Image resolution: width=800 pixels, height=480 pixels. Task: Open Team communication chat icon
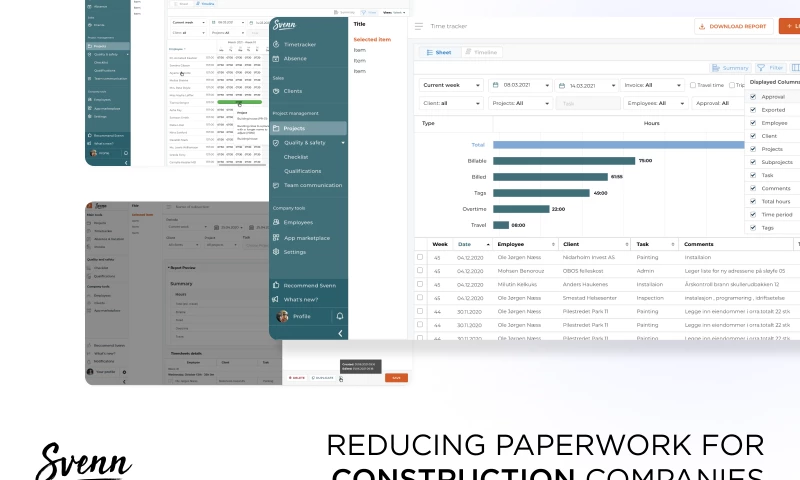tap(276, 185)
